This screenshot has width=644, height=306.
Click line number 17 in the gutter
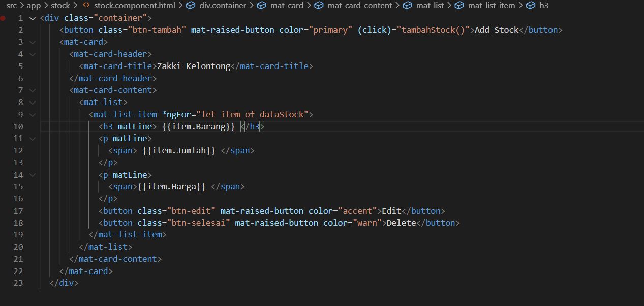coord(18,211)
